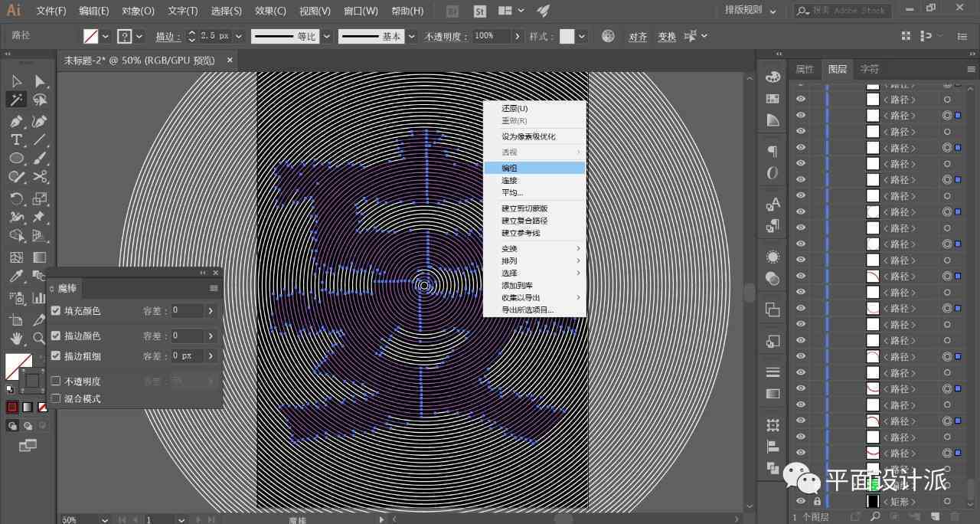Screen dimensions: 980x524
Task: Click the stroke swatch in the toolbar
Action: coord(31,379)
